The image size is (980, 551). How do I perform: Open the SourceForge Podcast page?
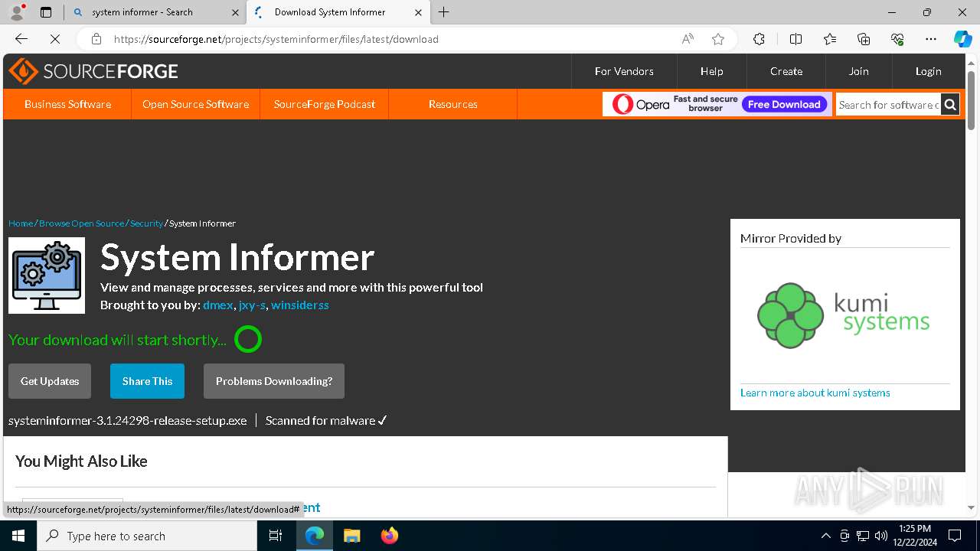click(x=325, y=104)
